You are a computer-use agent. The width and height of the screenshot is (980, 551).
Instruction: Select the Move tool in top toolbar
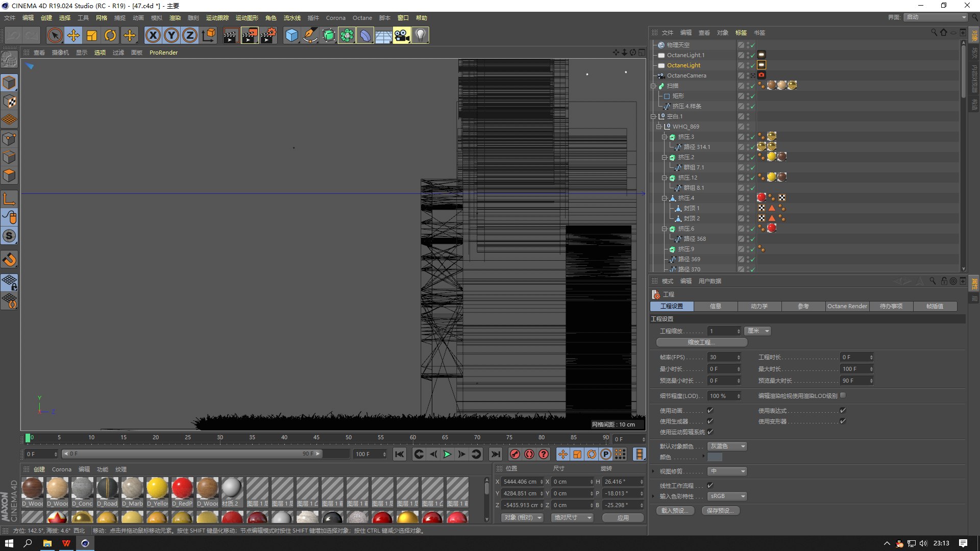[x=73, y=35]
